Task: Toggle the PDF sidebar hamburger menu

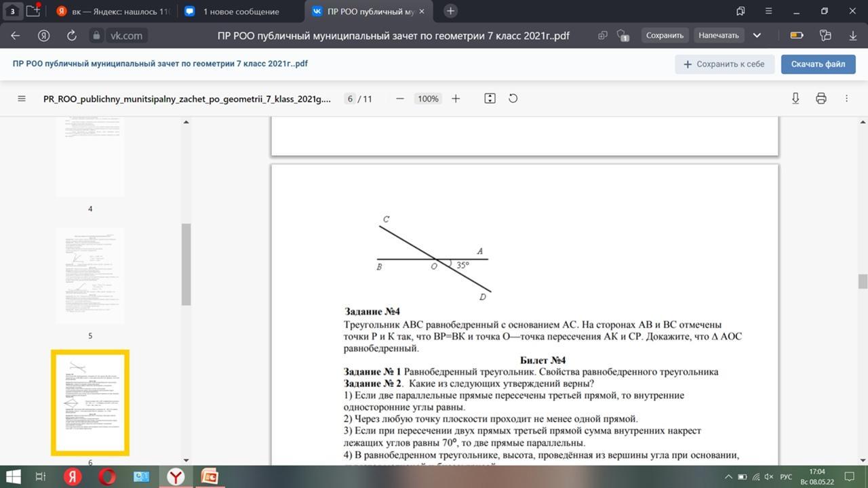Action: click(x=22, y=98)
